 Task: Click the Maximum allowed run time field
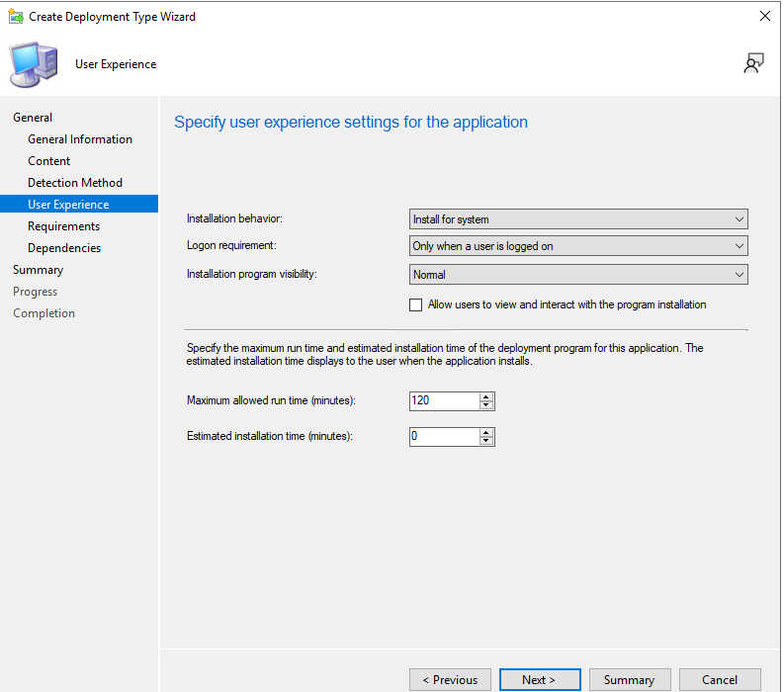tap(444, 401)
